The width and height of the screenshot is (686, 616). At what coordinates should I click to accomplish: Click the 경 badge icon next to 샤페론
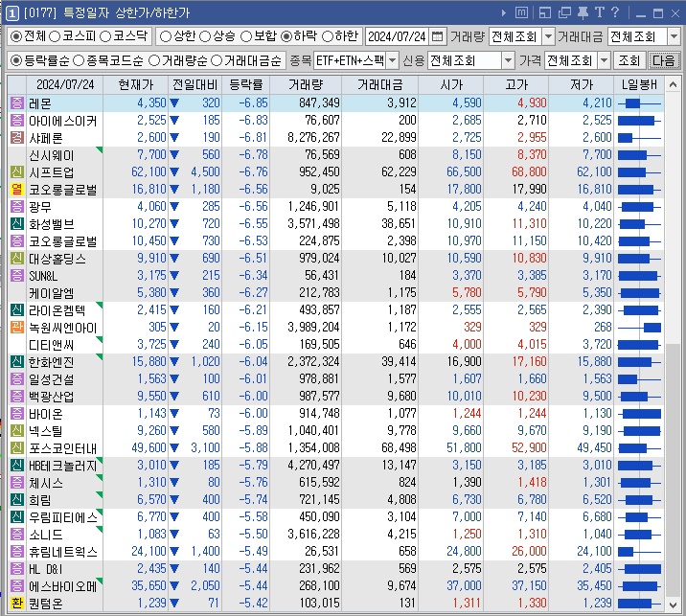(x=17, y=138)
